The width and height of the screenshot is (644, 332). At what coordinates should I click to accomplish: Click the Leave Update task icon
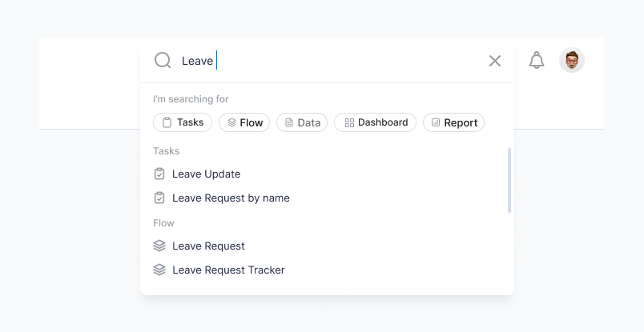pyautogui.click(x=159, y=174)
